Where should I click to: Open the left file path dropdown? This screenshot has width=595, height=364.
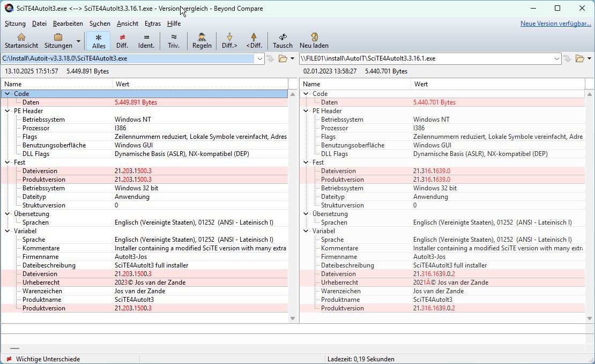(x=260, y=58)
